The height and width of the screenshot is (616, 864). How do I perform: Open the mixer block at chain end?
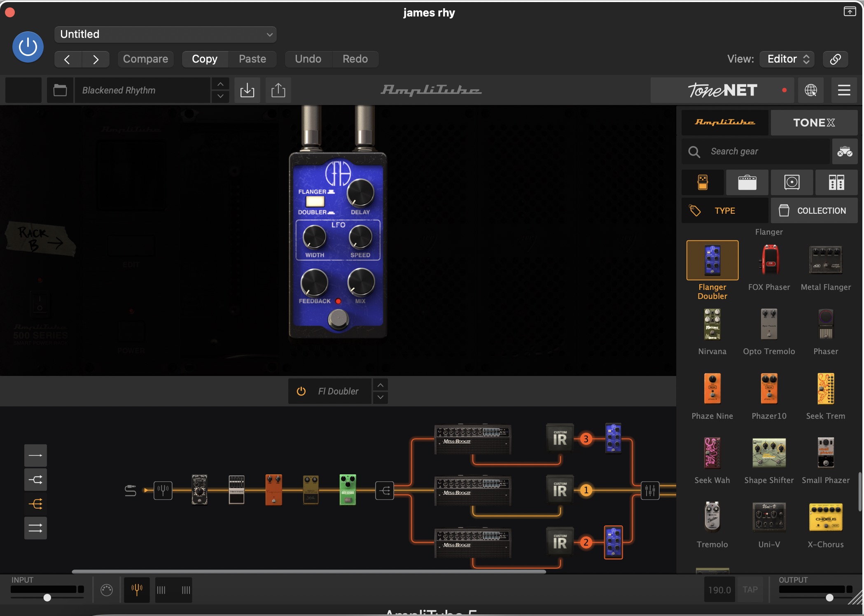click(650, 490)
